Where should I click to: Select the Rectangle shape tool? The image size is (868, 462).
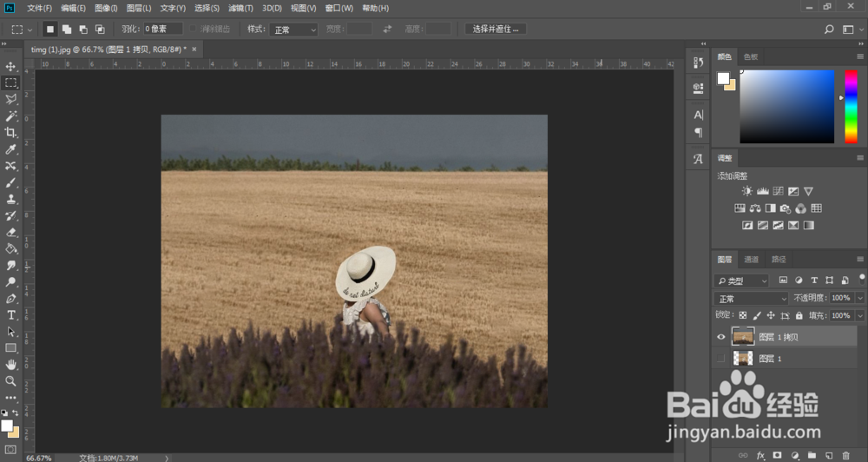(10, 348)
